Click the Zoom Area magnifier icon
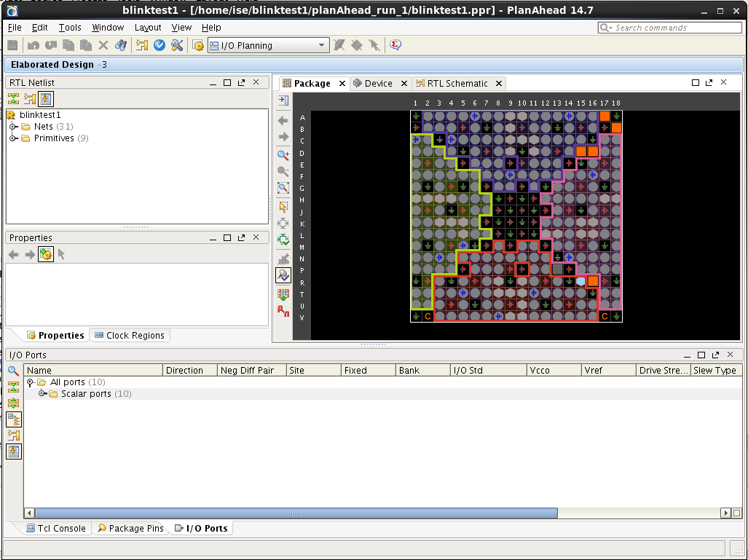 283,188
